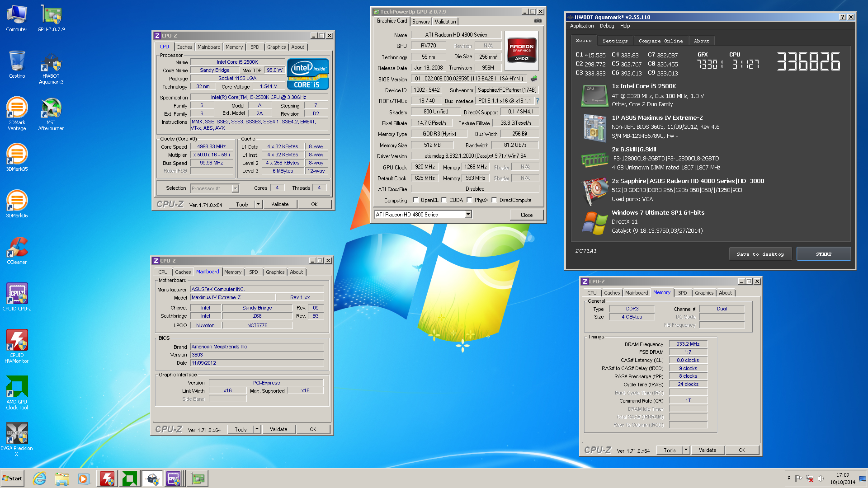Click Validate in the Memory CPU-Z window
Image resolution: width=868 pixels, height=488 pixels.
pyautogui.click(x=707, y=450)
